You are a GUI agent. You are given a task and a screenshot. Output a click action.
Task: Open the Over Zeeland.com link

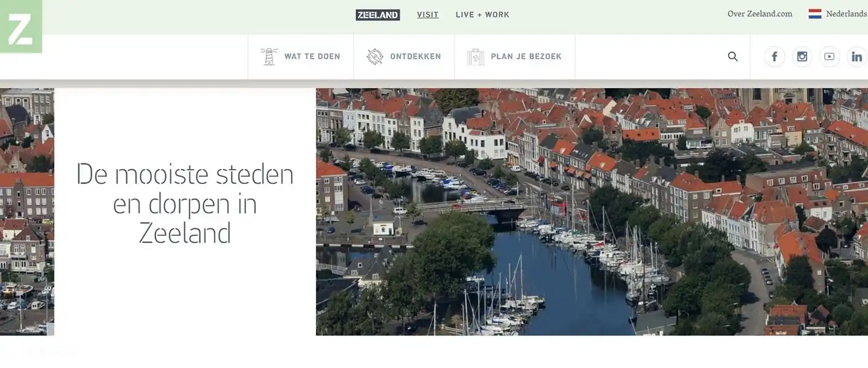point(759,14)
